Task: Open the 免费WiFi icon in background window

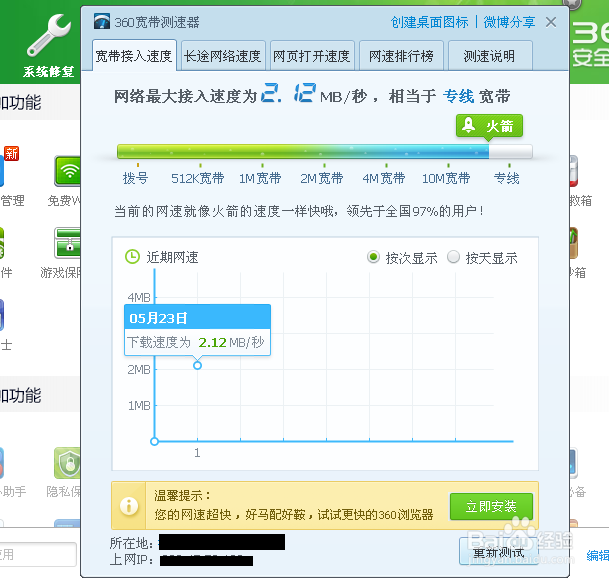Action: point(68,171)
